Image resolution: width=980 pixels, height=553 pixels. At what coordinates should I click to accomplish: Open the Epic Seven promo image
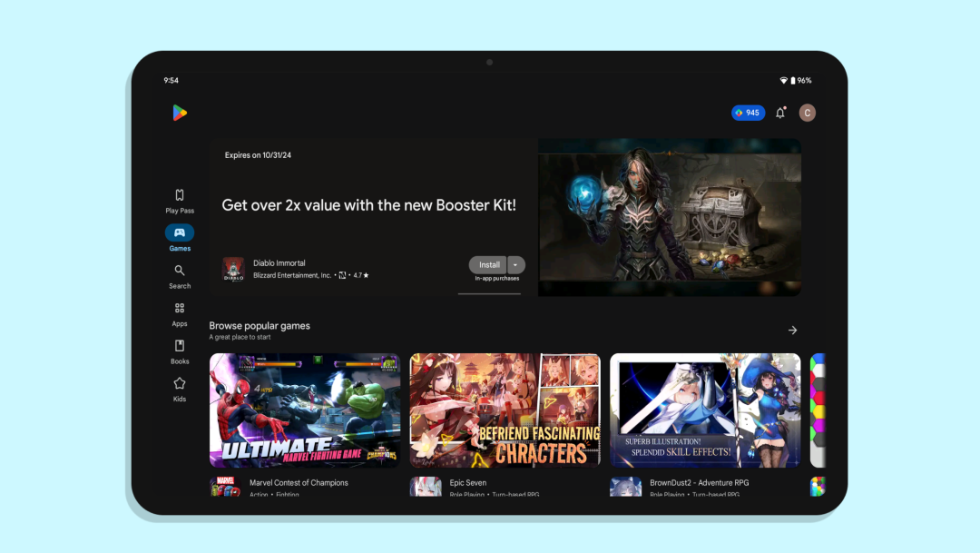pyautogui.click(x=505, y=410)
